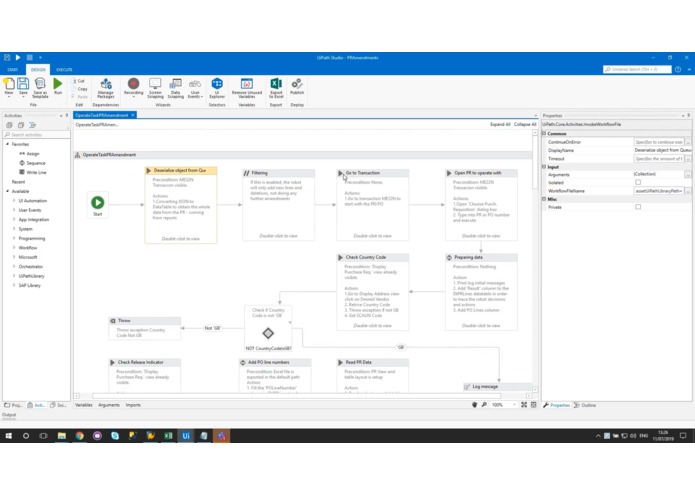This screenshot has height=494, width=695.
Task: Click the WorkflowFileName browse button
Action: pyautogui.click(x=687, y=191)
